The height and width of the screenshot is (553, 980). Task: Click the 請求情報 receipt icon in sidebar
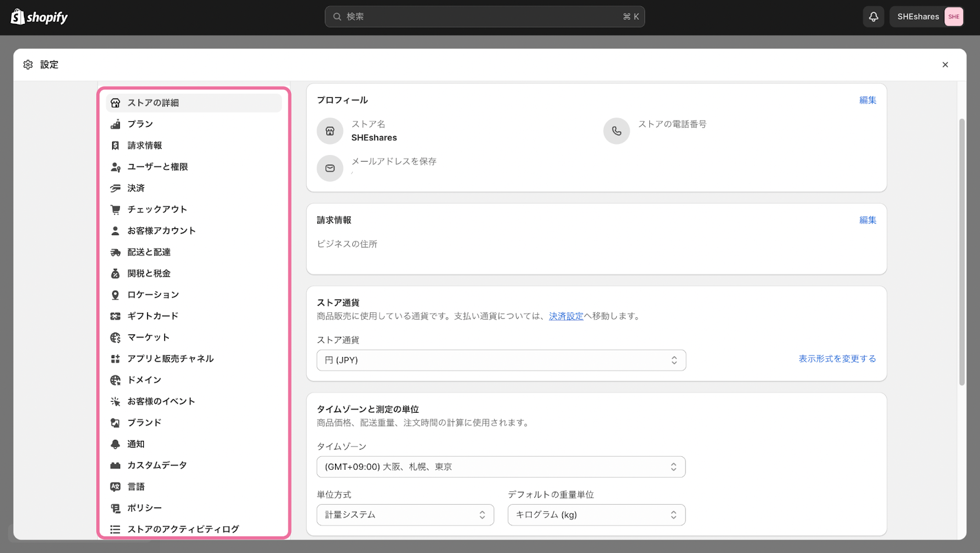coord(115,146)
